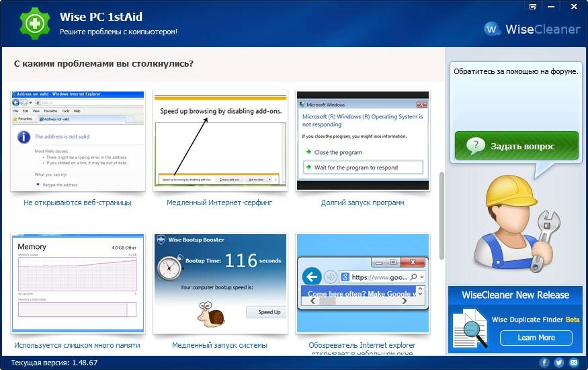The height and width of the screenshot is (370, 588).
Task: Click the Wise PC 1stAid gear logo
Action: (35, 24)
